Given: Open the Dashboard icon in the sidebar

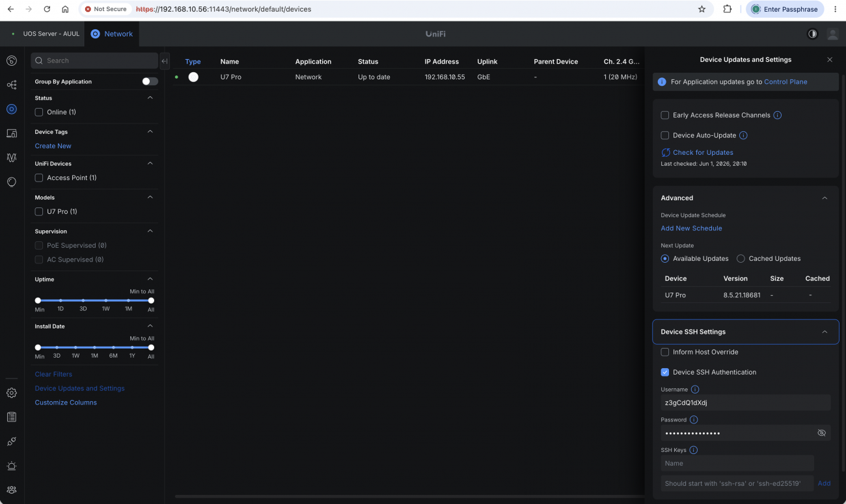Looking at the screenshot, I should pyautogui.click(x=12, y=60).
